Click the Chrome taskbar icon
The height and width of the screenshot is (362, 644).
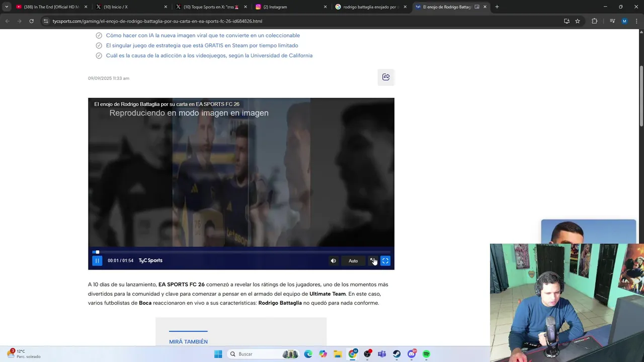pos(353,354)
